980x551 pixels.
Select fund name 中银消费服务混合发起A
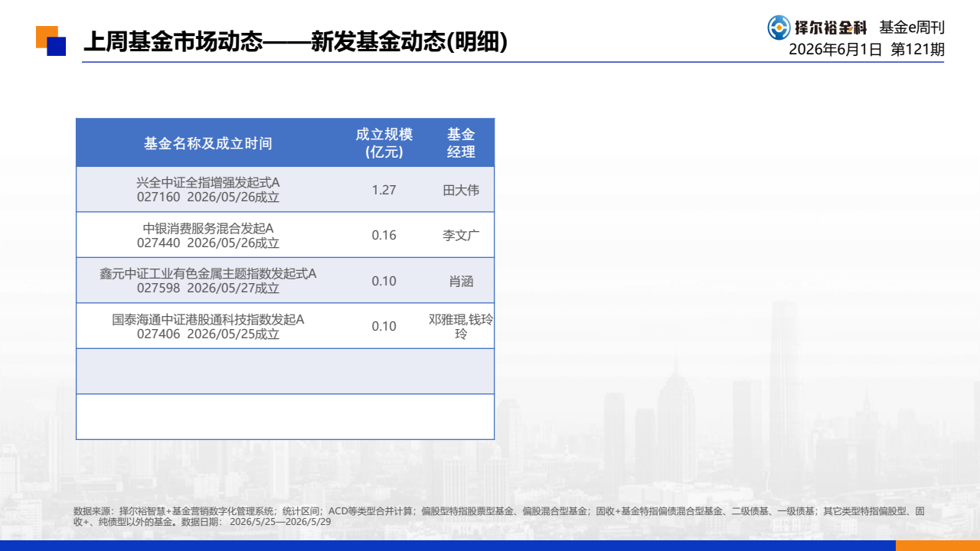tap(208, 228)
